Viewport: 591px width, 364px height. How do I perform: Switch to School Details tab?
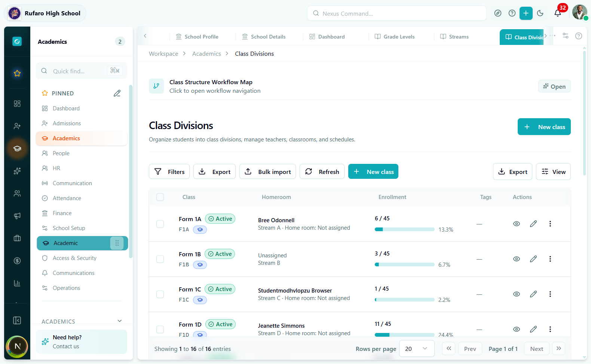click(264, 37)
